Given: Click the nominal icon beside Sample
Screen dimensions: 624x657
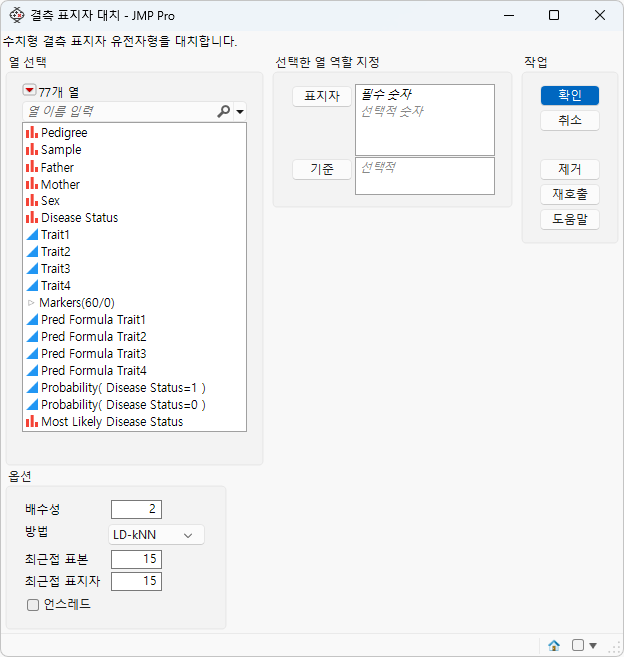Looking at the screenshot, I should [32, 150].
